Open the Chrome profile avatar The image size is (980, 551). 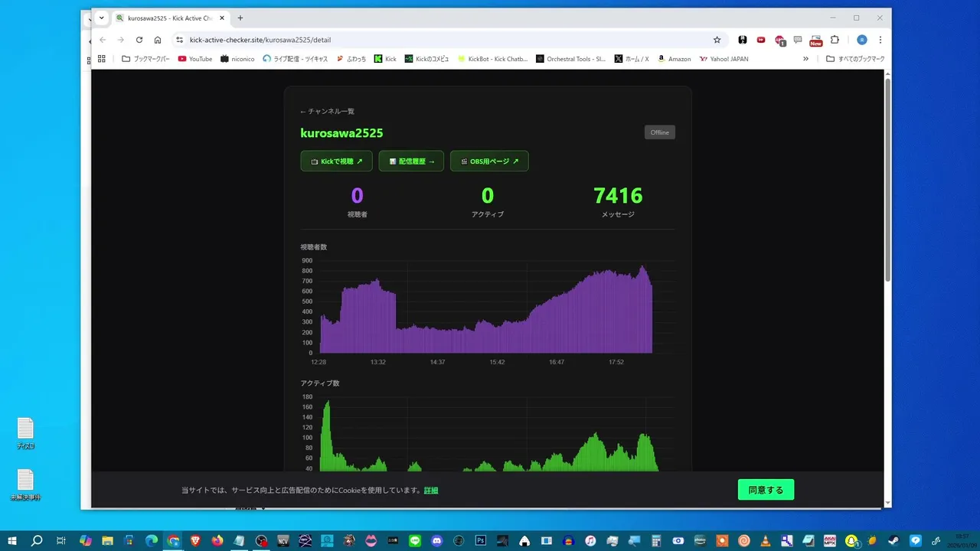861,40
